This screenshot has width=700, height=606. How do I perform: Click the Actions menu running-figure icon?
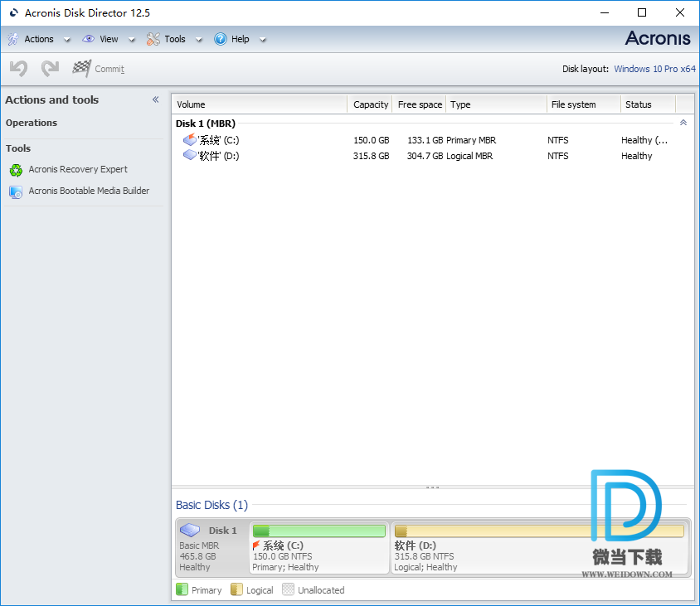coord(13,39)
